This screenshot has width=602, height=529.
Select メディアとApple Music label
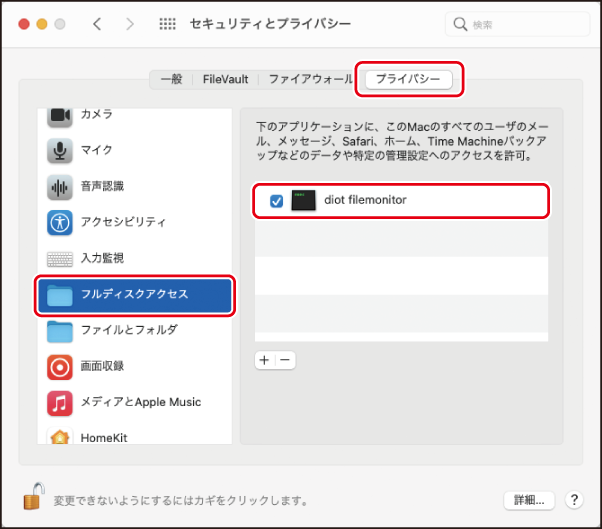141,402
